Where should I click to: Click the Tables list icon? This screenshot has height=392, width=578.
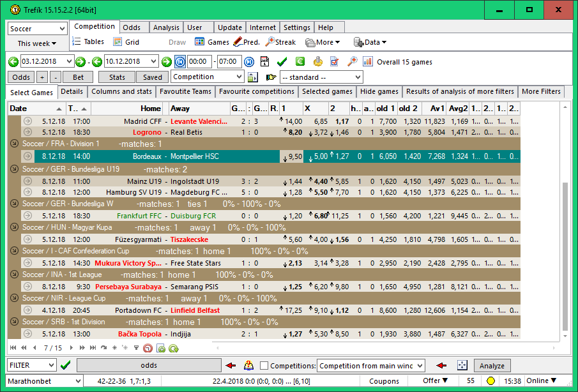(76, 42)
